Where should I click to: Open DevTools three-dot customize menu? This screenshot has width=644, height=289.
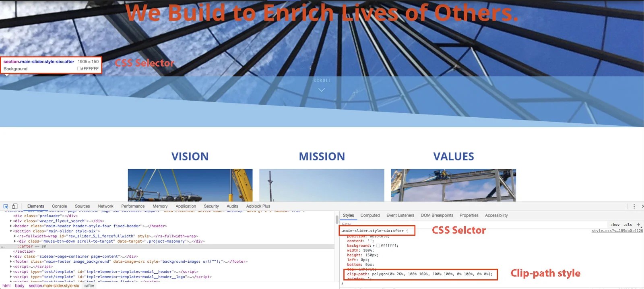click(634, 206)
